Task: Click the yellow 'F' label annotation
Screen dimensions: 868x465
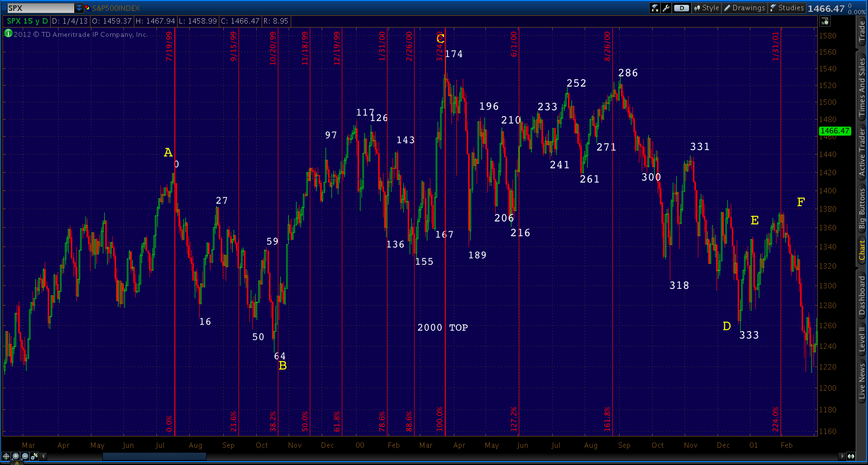Action: pos(801,202)
